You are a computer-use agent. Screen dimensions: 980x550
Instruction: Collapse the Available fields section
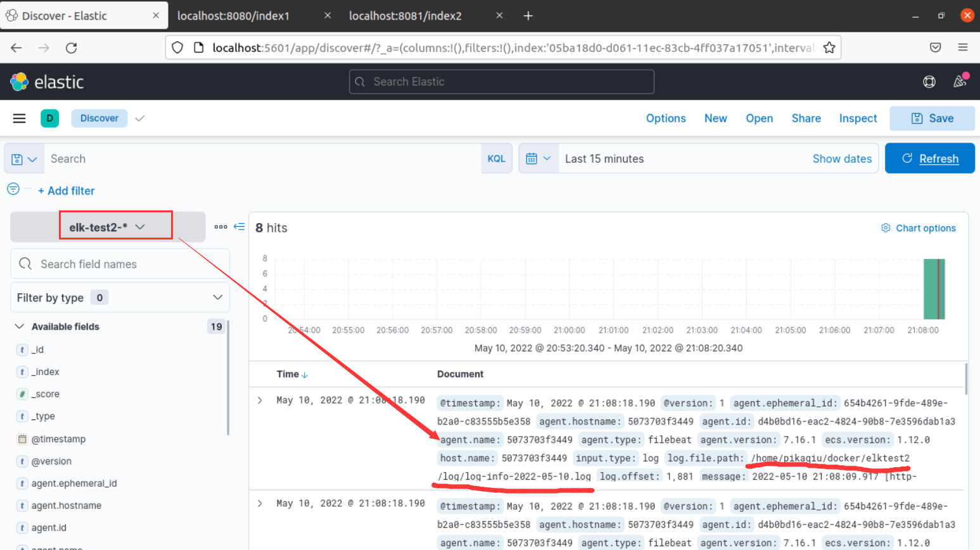click(20, 326)
